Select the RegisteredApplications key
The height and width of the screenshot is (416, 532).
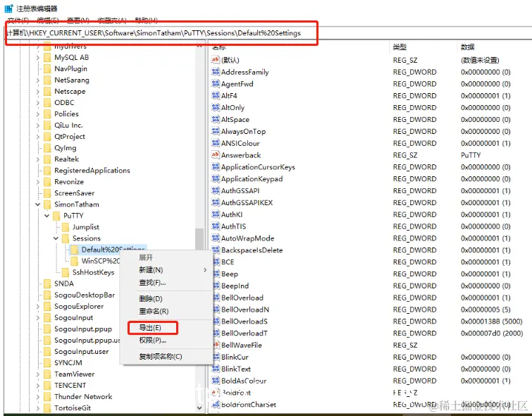[92, 170]
